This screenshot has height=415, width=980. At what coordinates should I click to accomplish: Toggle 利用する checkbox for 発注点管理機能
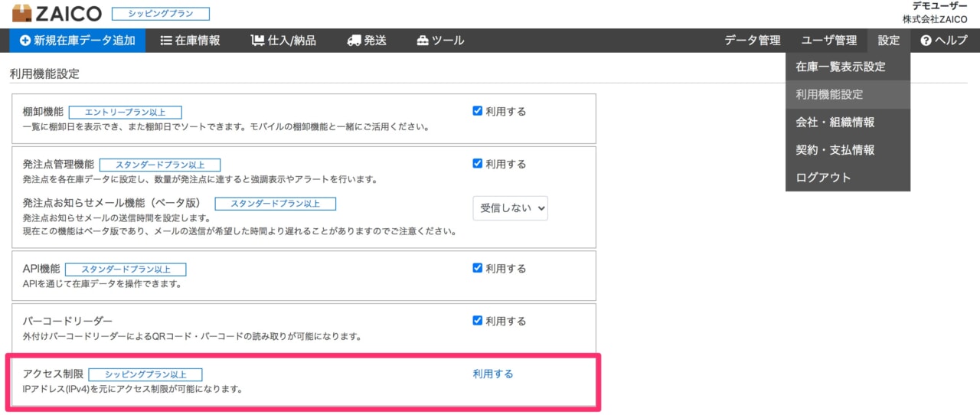click(x=478, y=163)
